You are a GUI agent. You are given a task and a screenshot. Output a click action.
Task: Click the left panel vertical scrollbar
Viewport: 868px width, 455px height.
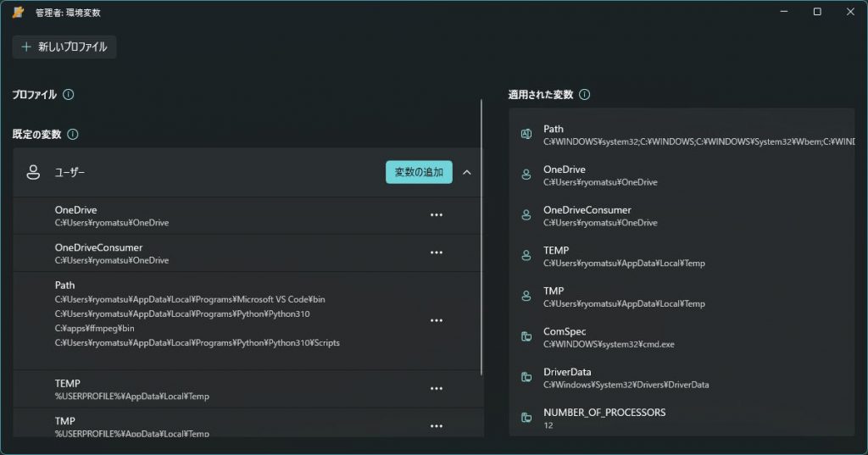click(481, 237)
